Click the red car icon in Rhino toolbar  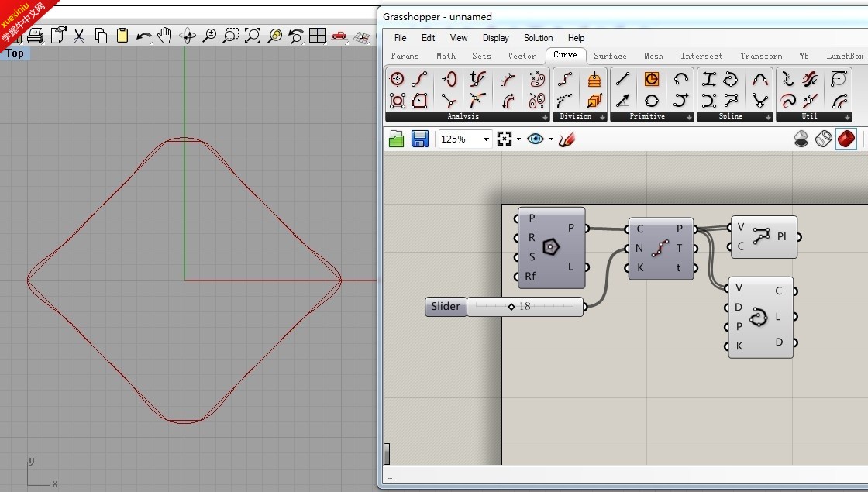[x=339, y=36]
